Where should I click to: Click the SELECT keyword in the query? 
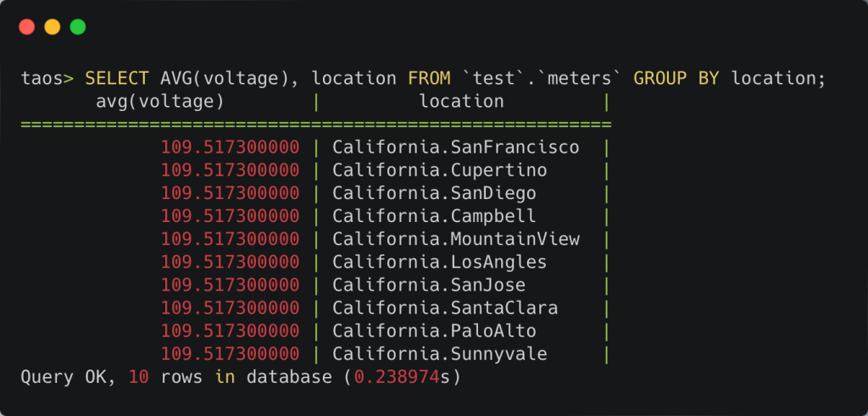tap(117, 79)
